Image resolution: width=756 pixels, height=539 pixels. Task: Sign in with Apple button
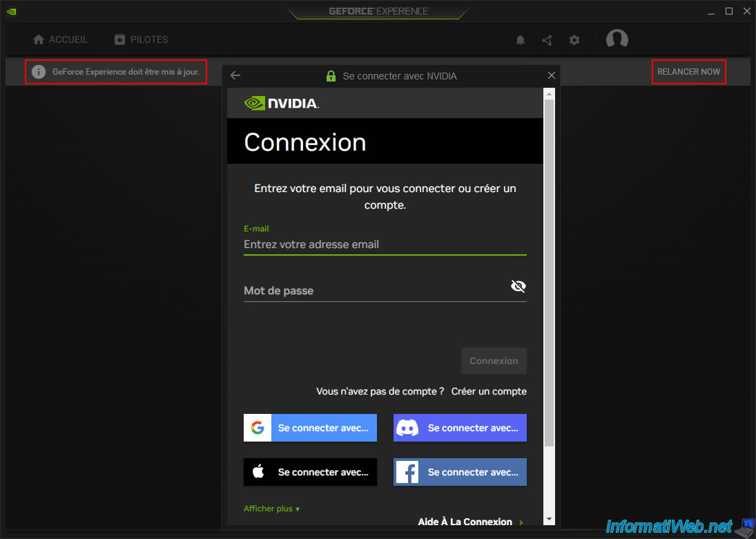coord(310,472)
